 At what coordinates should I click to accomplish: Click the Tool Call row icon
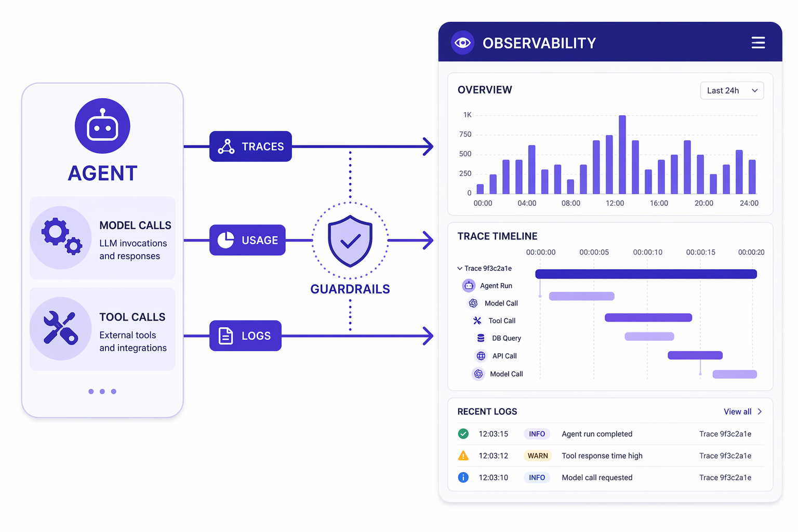477,321
